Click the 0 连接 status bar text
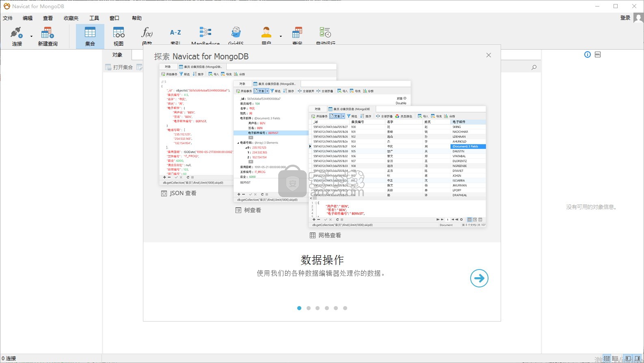 pos(9,359)
